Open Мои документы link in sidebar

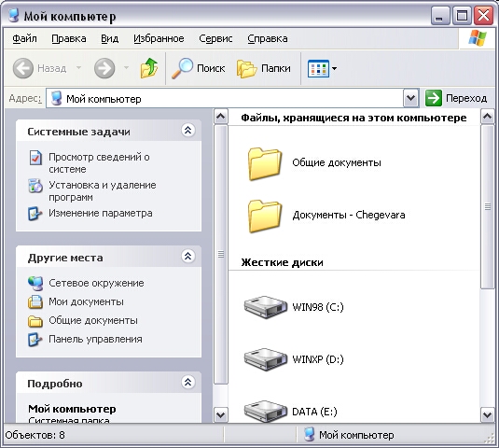86,301
